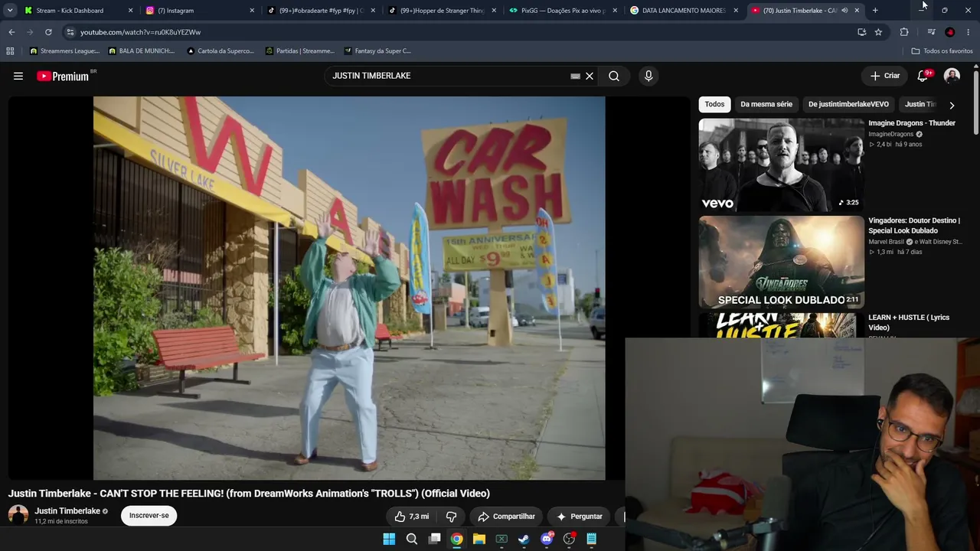Dislike the video with thumbs down

pos(451,517)
